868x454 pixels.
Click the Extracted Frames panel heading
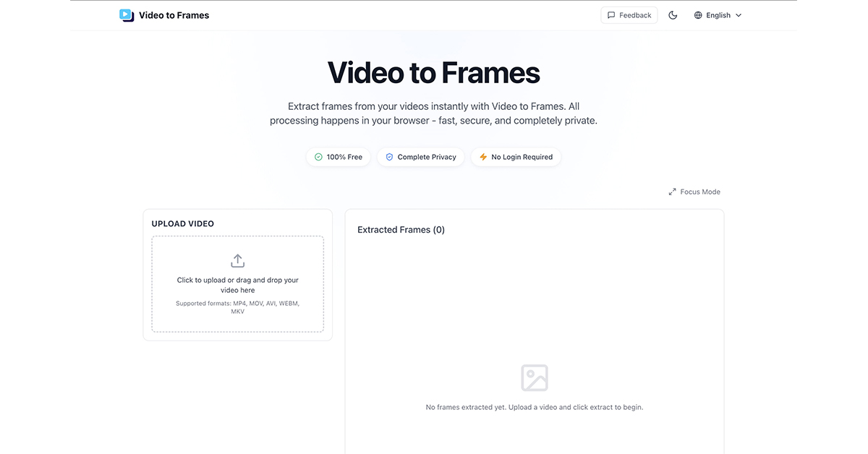click(x=401, y=229)
